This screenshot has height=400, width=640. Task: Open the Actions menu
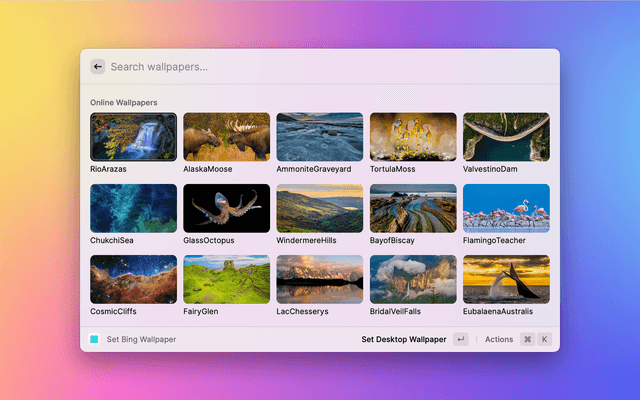pyautogui.click(x=499, y=340)
